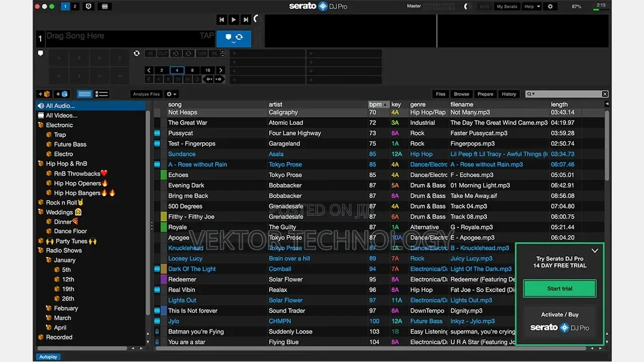Toggle the loop on/off icon

pos(188,53)
